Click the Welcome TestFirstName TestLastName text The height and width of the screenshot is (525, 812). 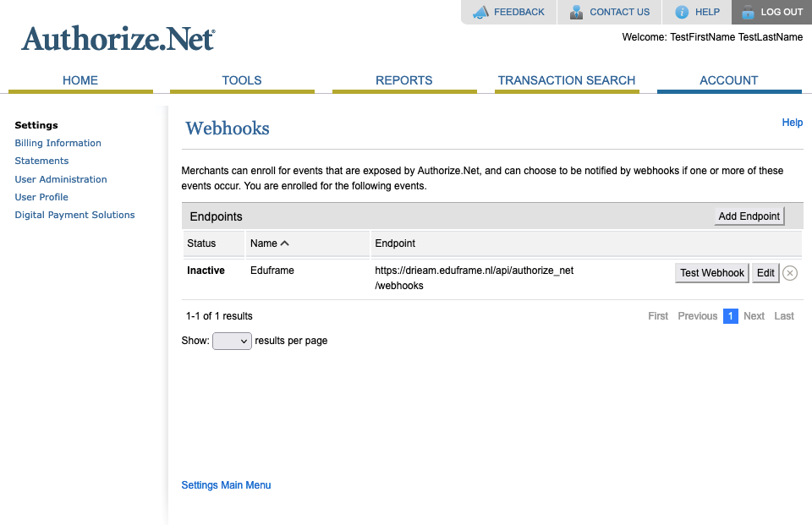pos(712,37)
